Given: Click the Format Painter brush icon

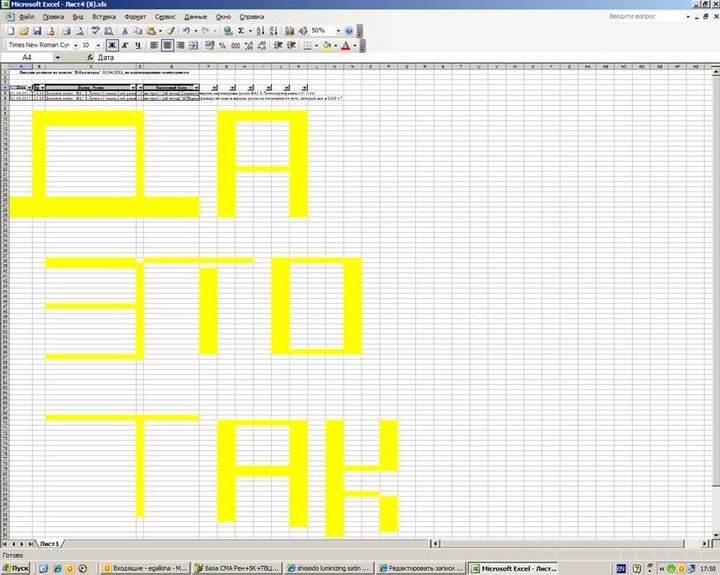Looking at the screenshot, I should 171,31.
